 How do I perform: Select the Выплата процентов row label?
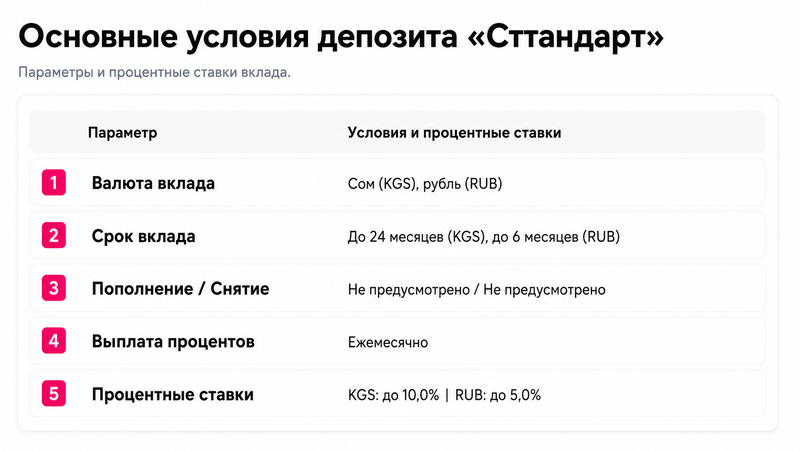click(173, 342)
